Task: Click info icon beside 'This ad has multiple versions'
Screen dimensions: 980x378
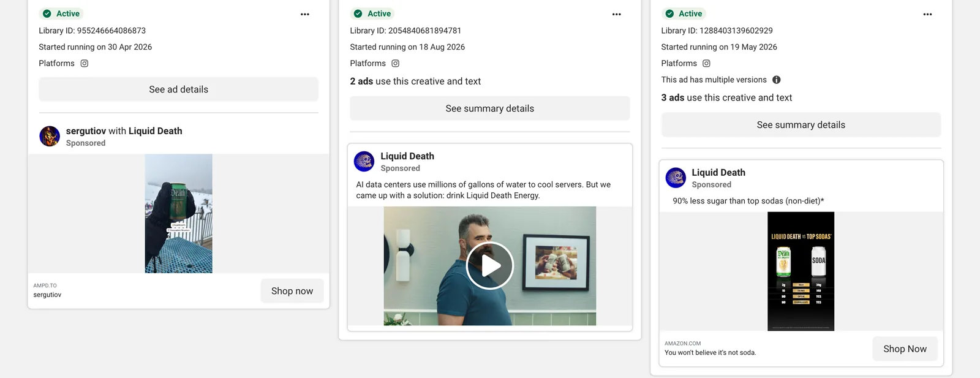Action: tap(777, 80)
